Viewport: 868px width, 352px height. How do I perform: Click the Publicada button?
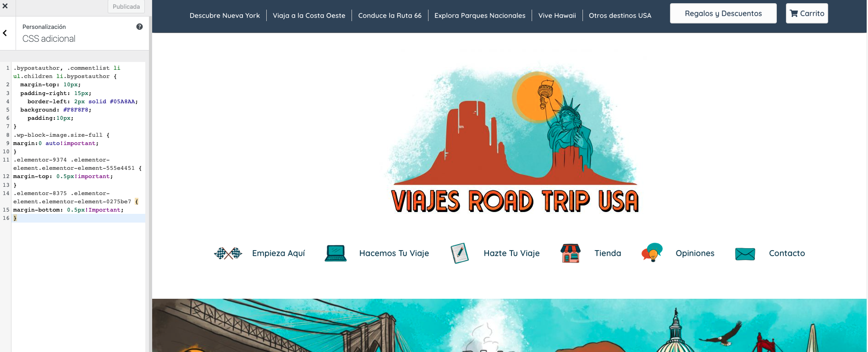[x=126, y=6]
